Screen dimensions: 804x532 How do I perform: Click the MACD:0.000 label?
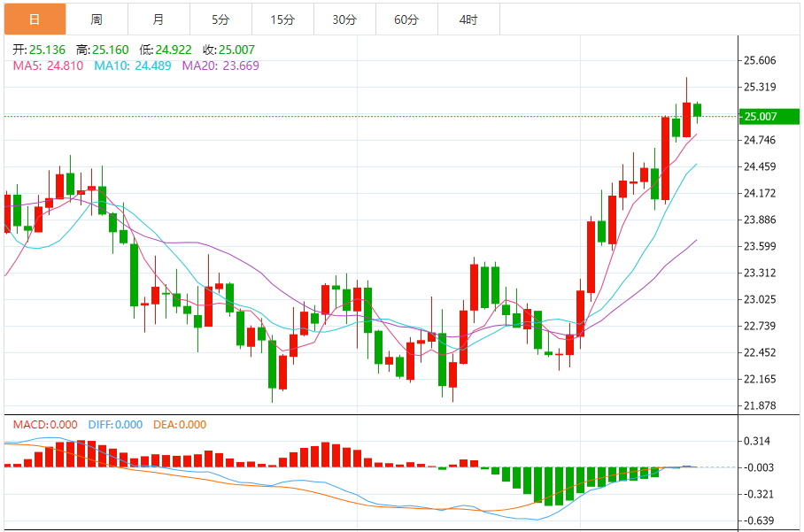[x=45, y=424]
